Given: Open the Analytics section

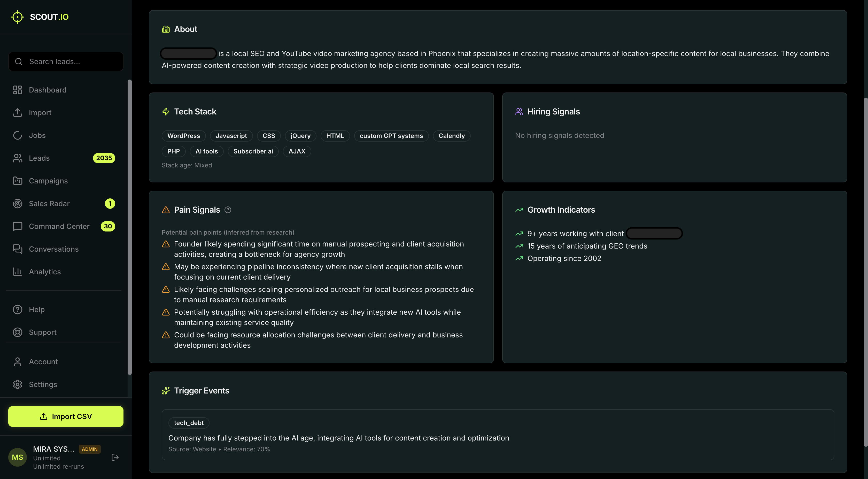Looking at the screenshot, I should 44,272.
